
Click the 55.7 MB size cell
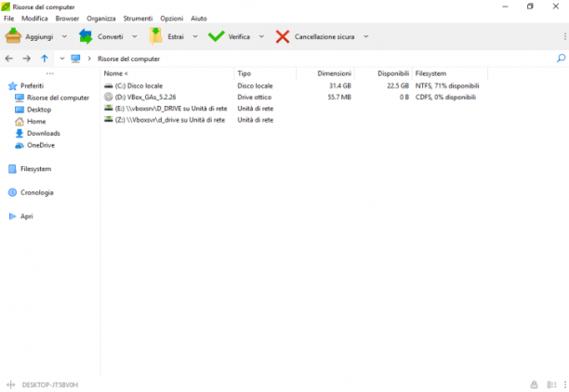(x=339, y=97)
